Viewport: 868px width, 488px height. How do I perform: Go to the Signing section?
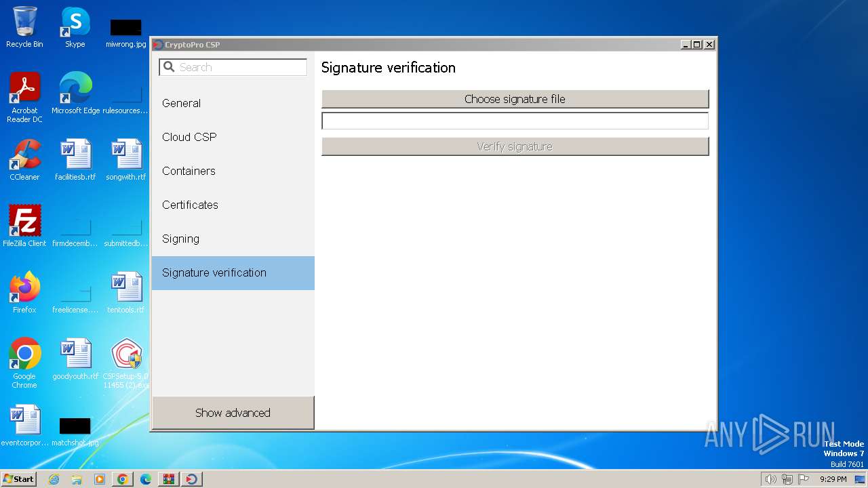click(233, 239)
